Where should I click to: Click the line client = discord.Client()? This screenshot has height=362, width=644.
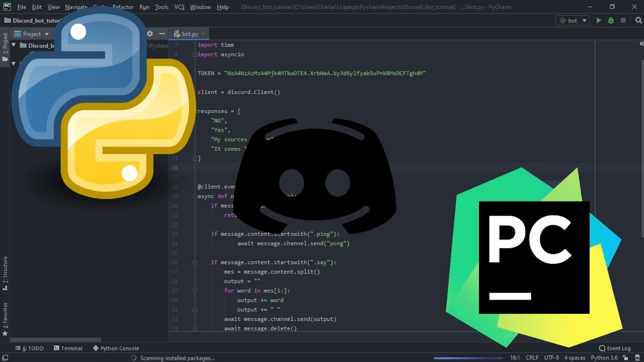(238, 92)
